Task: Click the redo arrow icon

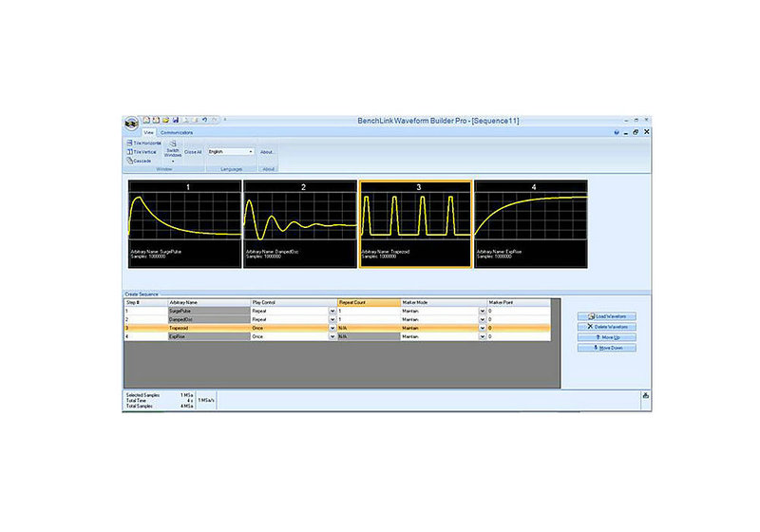Action: coord(214,120)
